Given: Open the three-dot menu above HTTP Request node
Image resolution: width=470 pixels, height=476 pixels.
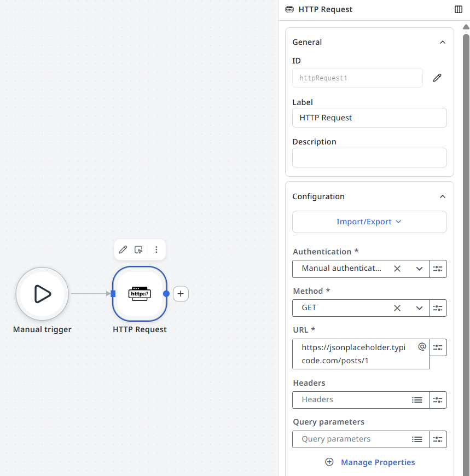Looking at the screenshot, I should 156,250.
